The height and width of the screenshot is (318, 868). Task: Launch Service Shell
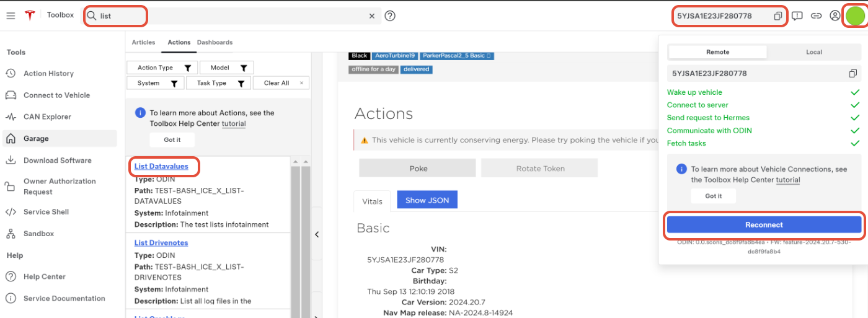click(x=46, y=211)
